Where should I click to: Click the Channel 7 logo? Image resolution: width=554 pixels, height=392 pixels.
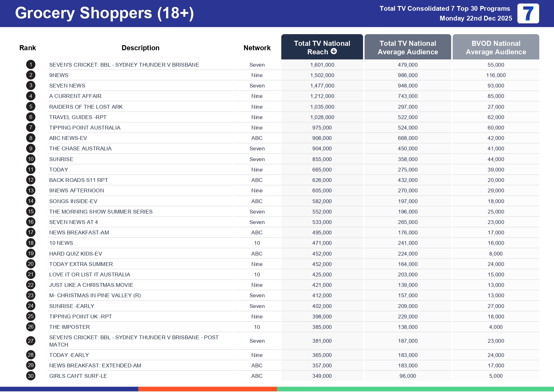point(528,14)
